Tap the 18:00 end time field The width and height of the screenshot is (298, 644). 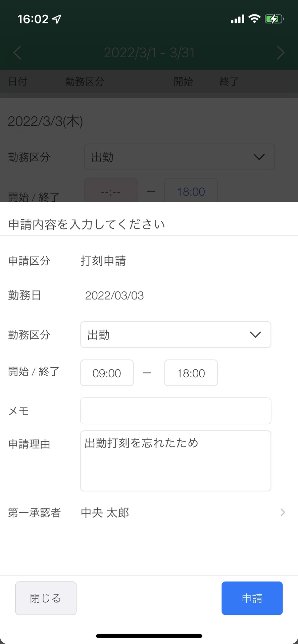click(x=191, y=373)
